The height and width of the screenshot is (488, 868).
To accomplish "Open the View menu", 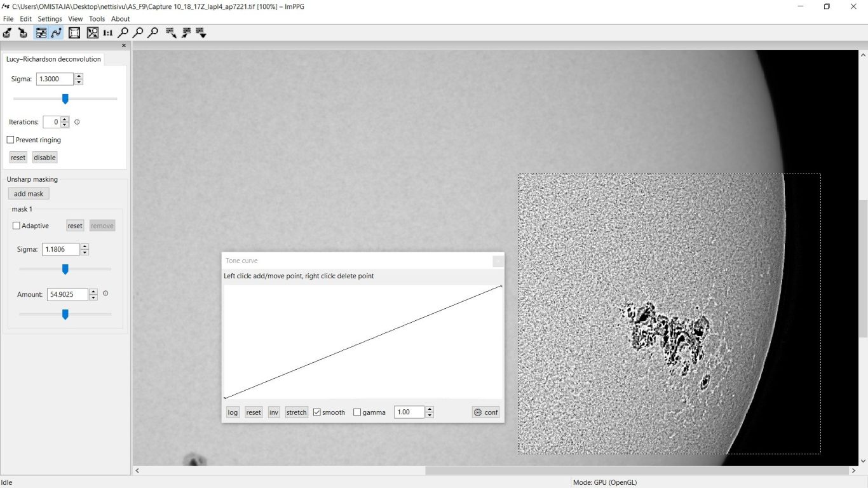I will (76, 19).
